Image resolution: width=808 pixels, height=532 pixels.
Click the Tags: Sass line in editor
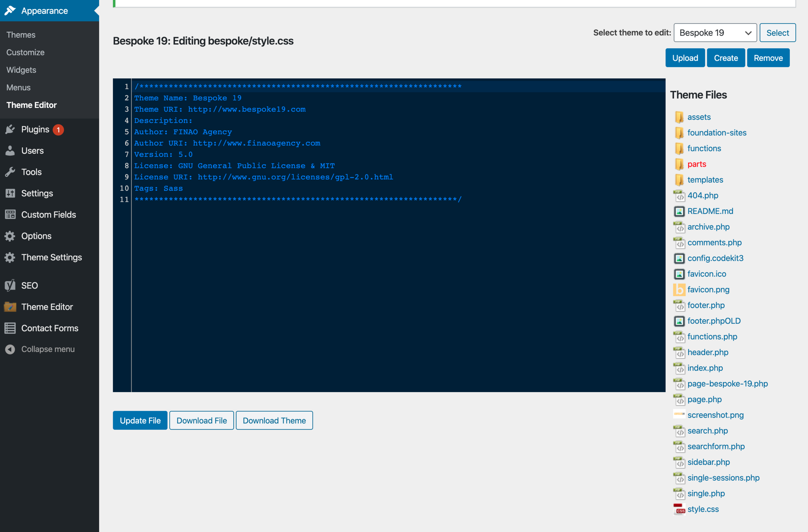(x=158, y=188)
